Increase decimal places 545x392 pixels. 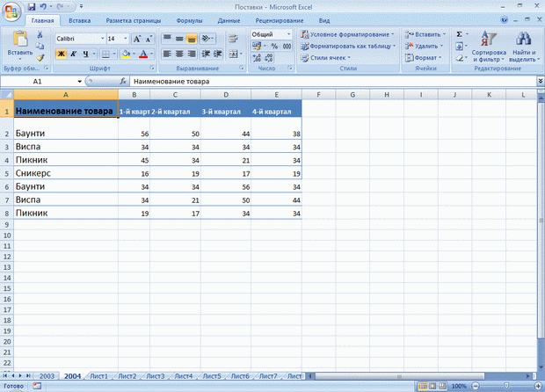click(x=257, y=58)
